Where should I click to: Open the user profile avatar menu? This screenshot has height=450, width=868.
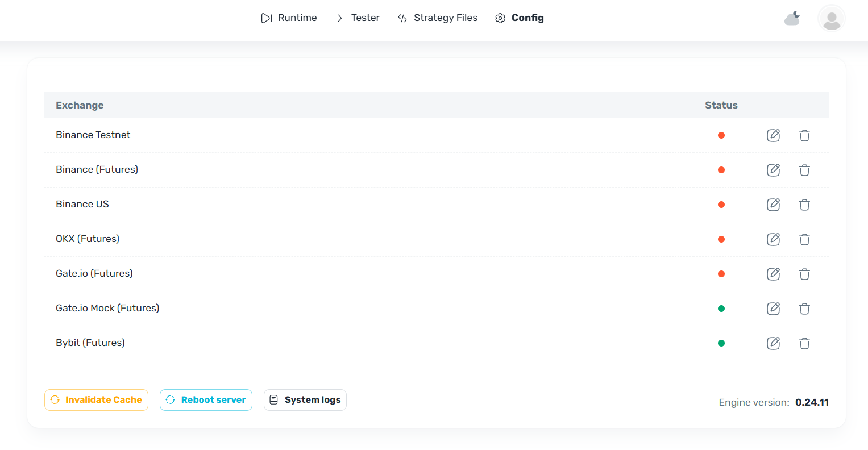831,18
